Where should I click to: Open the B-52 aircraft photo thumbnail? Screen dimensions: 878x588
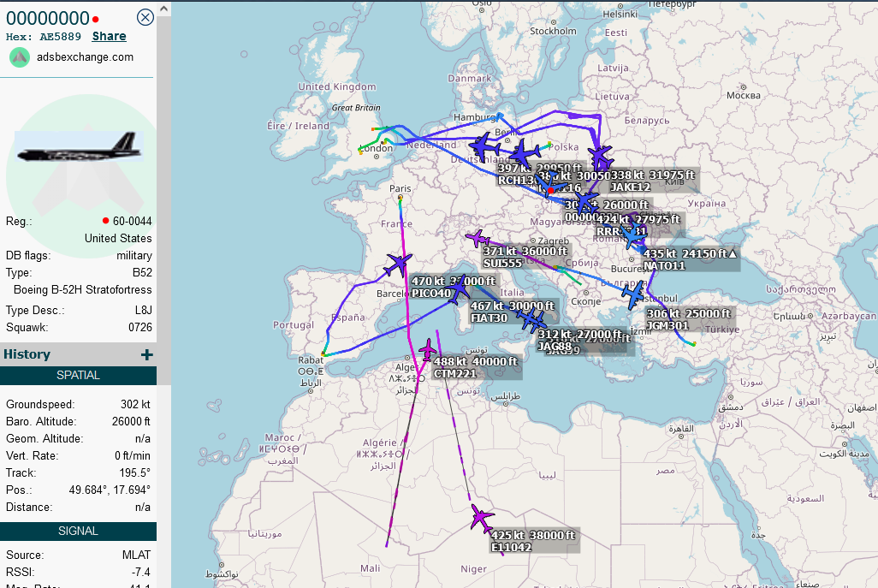79,146
